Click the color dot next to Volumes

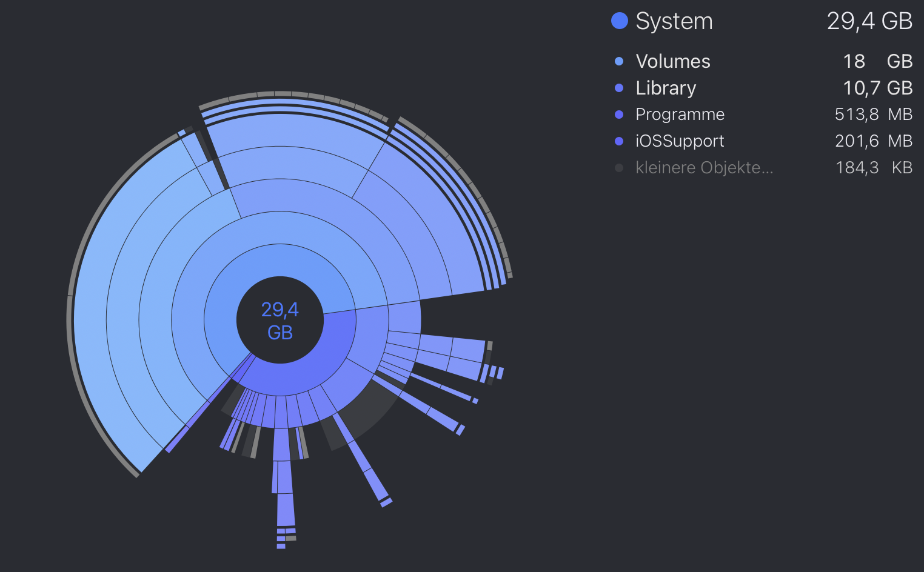coord(619,61)
